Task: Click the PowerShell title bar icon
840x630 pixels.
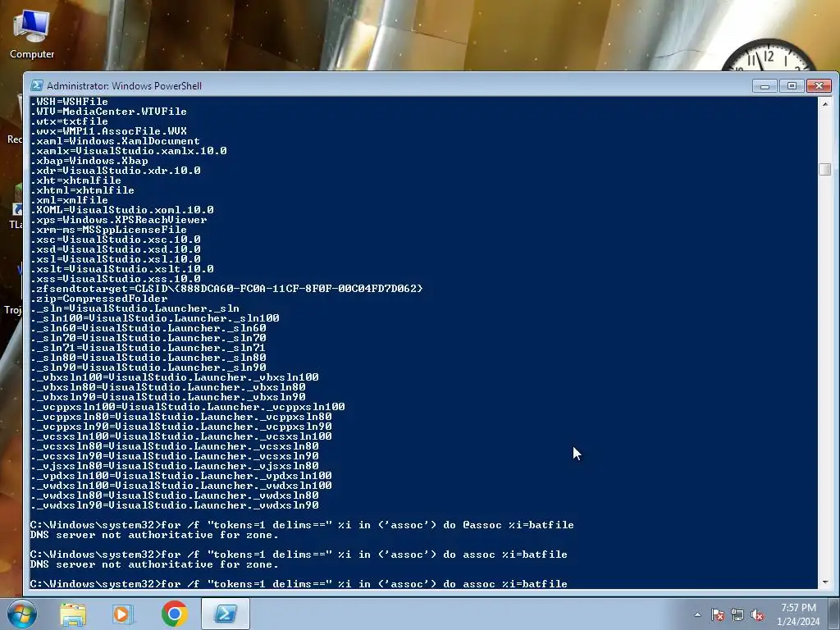Action: pyautogui.click(x=37, y=85)
